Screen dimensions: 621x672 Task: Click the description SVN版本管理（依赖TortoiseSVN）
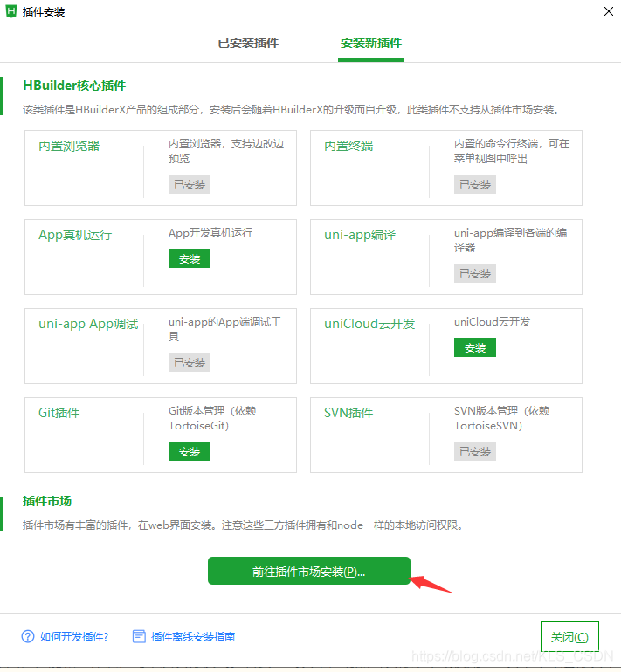point(501,418)
